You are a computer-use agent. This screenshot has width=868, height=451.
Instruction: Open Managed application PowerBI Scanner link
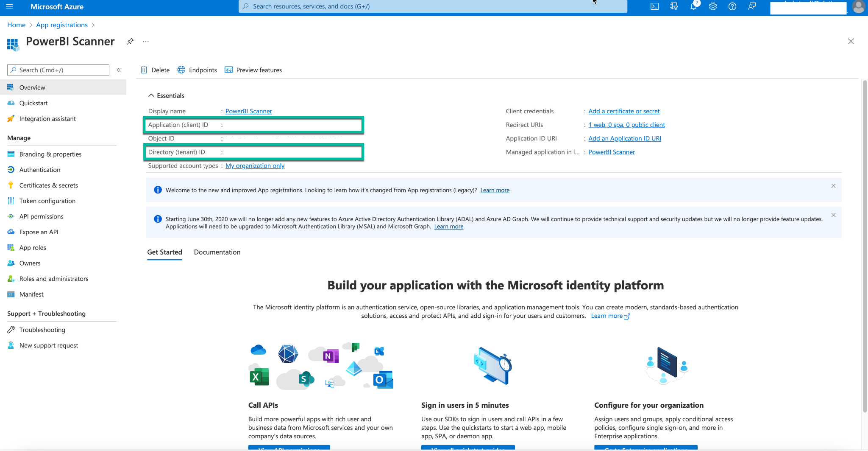coord(612,152)
